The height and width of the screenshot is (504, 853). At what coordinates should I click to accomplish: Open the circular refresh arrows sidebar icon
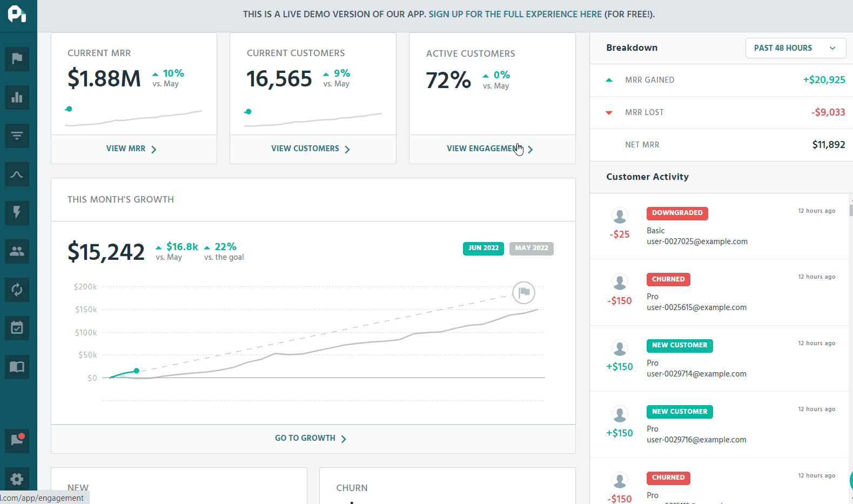[17, 290]
